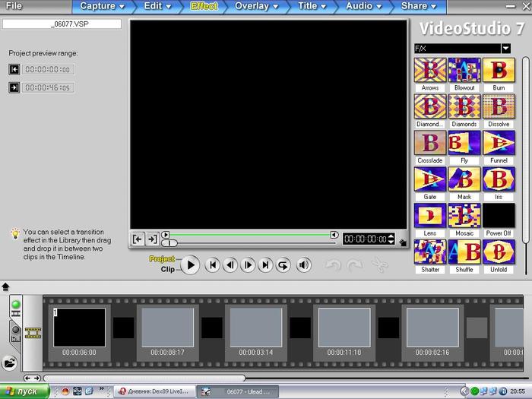Viewport: 532px width, 399px height.
Task: Pick the Iris transition effect
Action: coord(499,179)
